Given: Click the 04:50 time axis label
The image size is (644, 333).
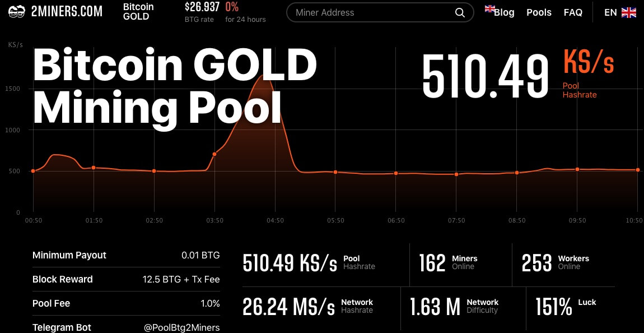Looking at the screenshot, I should coord(275,221).
